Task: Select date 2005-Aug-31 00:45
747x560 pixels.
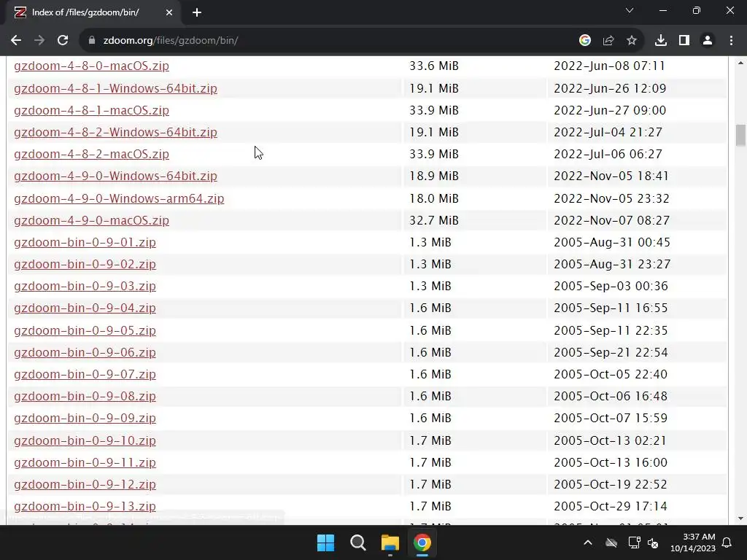Action: pos(612,242)
